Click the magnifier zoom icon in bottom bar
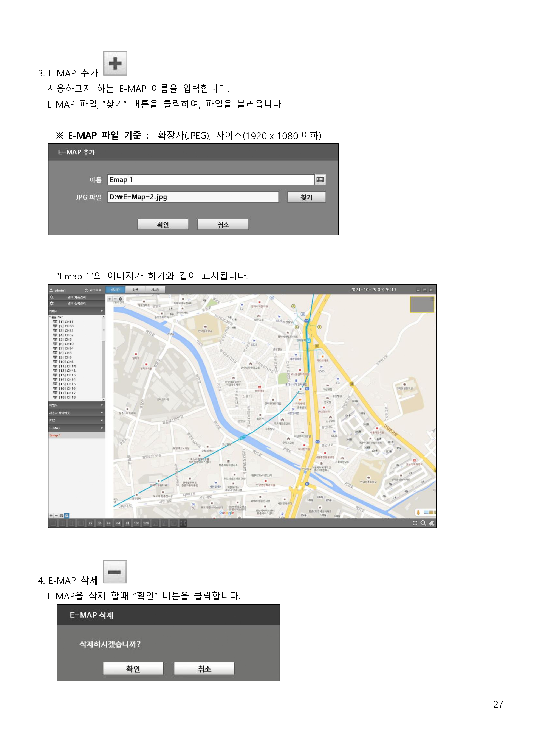This screenshot has width=534, height=756. (423, 523)
